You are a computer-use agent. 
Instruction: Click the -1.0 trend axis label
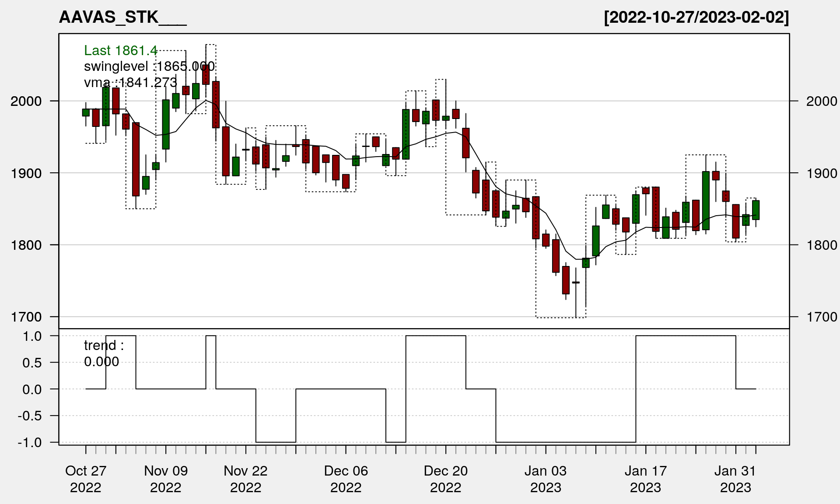coord(30,442)
